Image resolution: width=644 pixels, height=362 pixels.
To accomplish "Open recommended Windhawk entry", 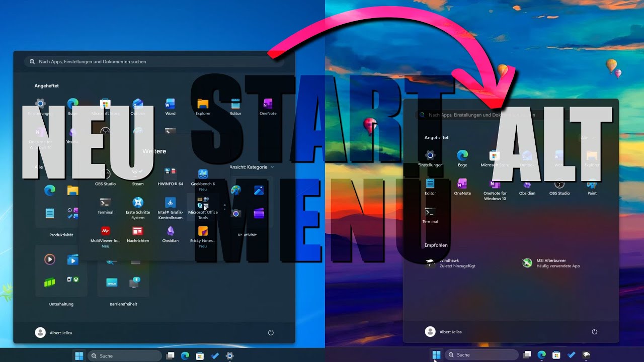I will (x=450, y=263).
